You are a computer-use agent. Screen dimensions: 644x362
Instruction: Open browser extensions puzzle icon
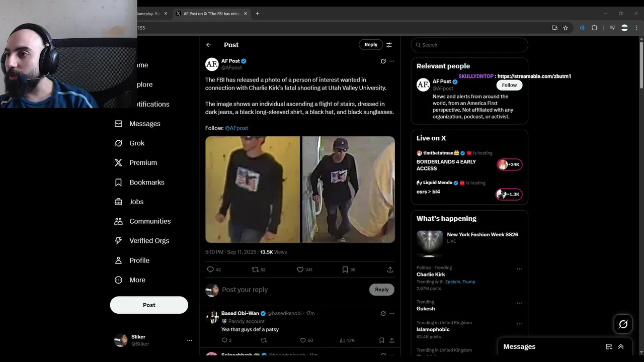click(595, 28)
